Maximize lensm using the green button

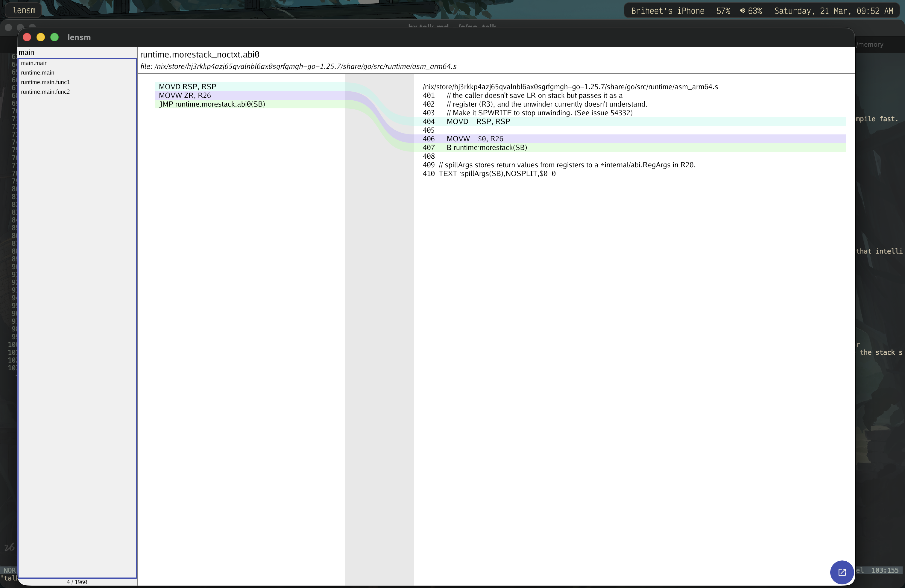(x=54, y=37)
